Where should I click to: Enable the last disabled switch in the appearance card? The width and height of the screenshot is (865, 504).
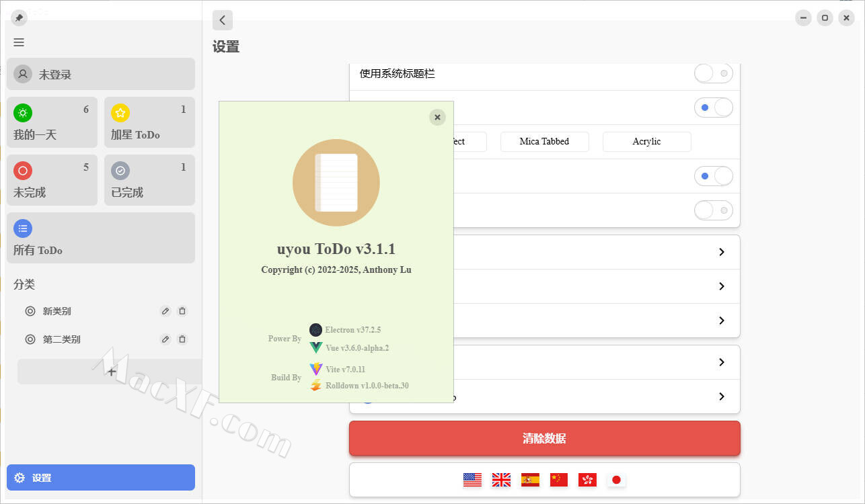pyautogui.click(x=714, y=210)
